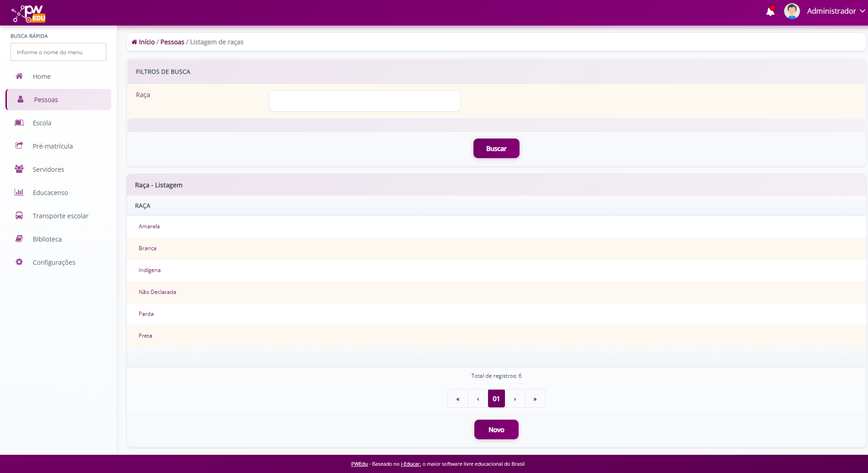Go to the next page arrow

[515, 399]
